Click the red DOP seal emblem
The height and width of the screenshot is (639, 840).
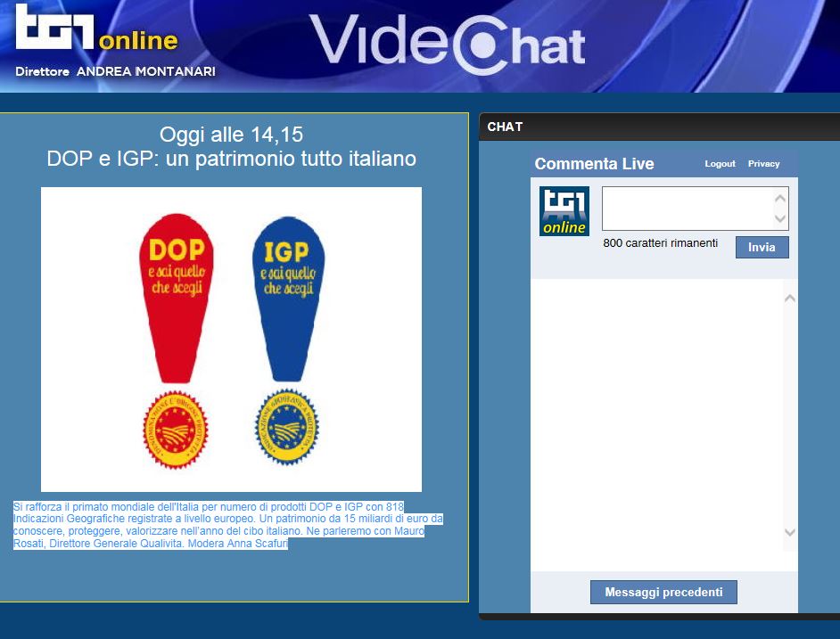point(175,430)
